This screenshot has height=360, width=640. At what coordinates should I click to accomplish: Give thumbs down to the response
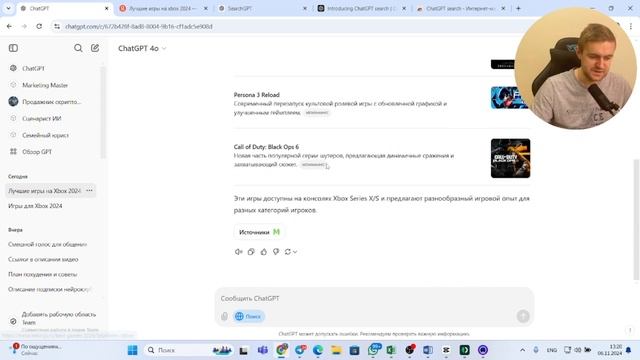click(276, 252)
